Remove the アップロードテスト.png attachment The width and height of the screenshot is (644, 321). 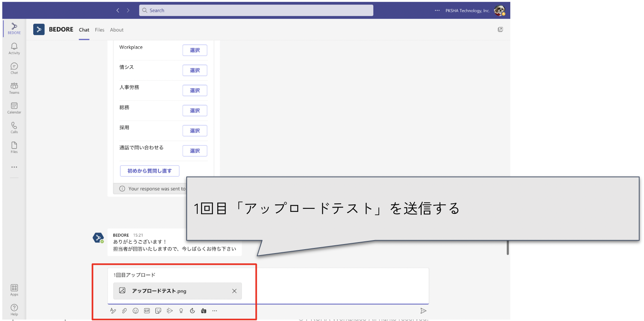(234, 291)
